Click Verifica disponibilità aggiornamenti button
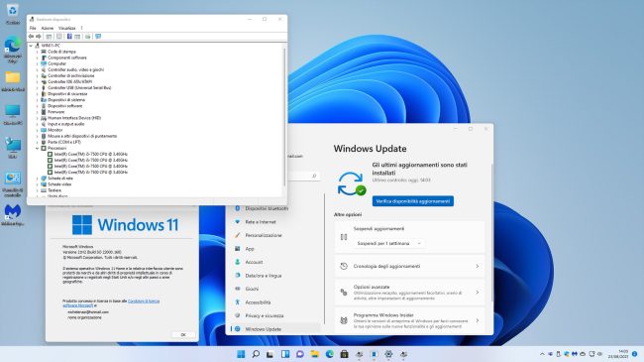The width and height of the screenshot is (644, 362). (413, 201)
